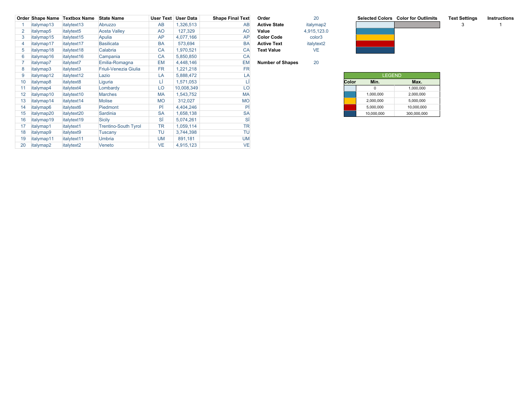The image size is (532, 411).
Task: Click the Active Text value italytext2
Action: point(316,44)
